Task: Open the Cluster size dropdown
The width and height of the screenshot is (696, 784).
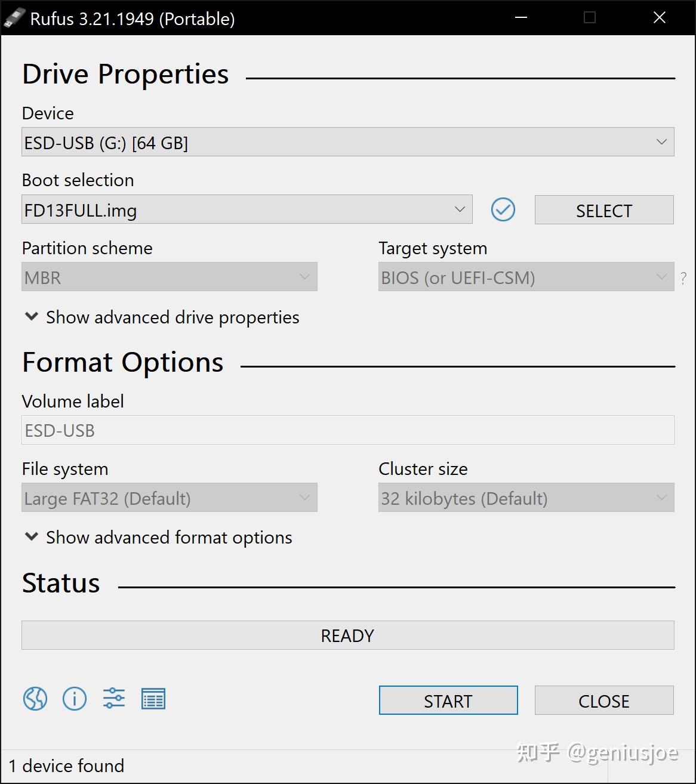Action: [x=525, y=498]
